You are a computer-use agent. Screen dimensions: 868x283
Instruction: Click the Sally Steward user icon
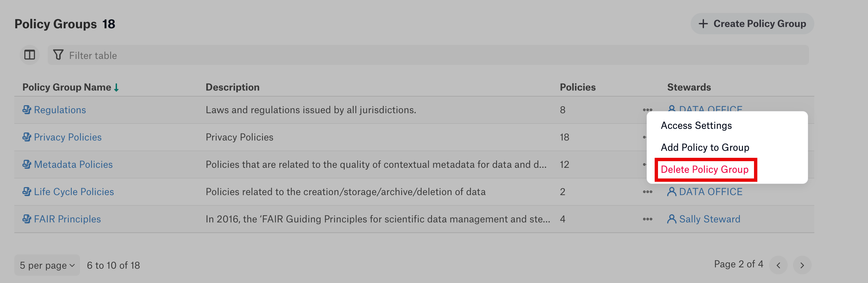coord(671,219)
